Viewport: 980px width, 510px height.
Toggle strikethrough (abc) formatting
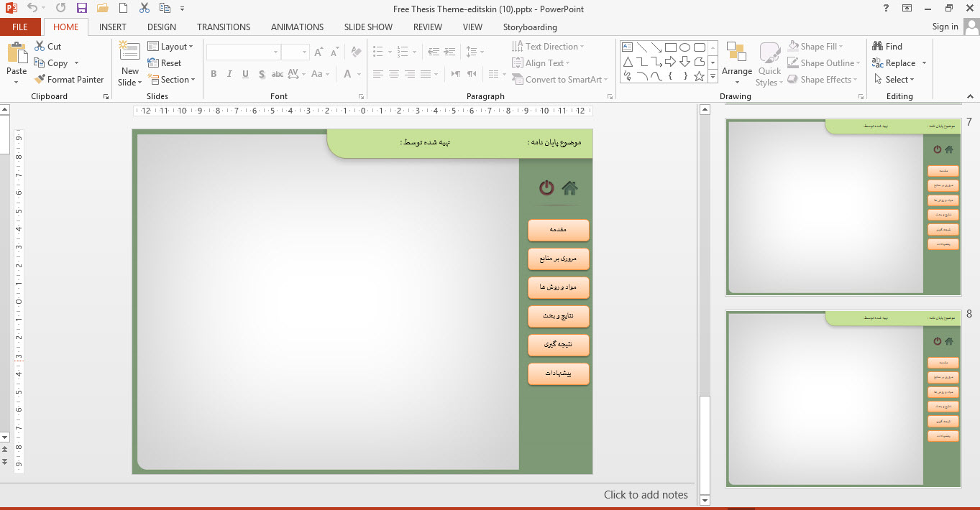278,74
